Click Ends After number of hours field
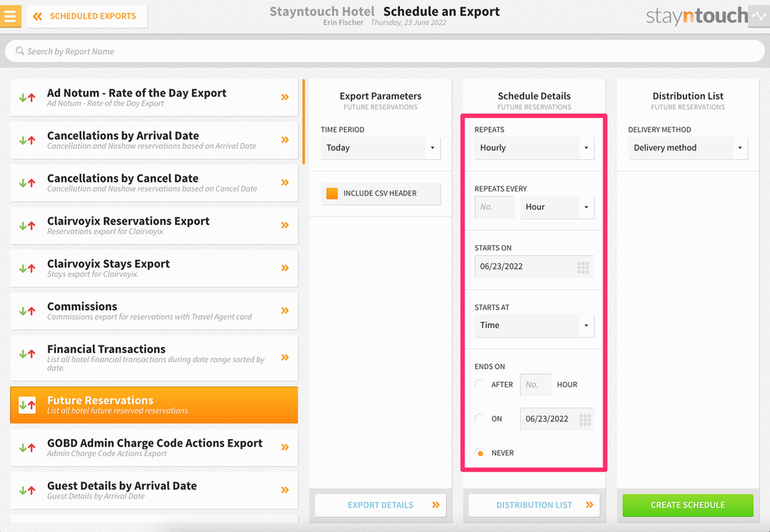This screenshot has height=532, width=770. point(536,385)
